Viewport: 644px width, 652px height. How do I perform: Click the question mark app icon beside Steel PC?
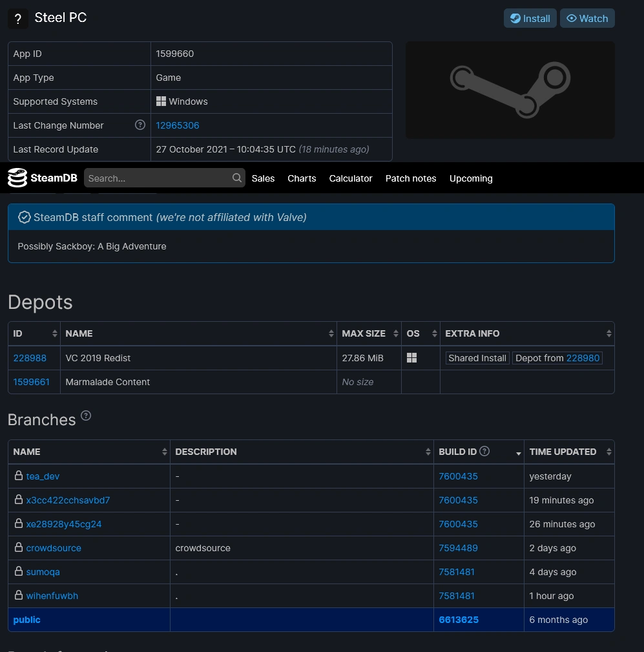click(18, 19)
